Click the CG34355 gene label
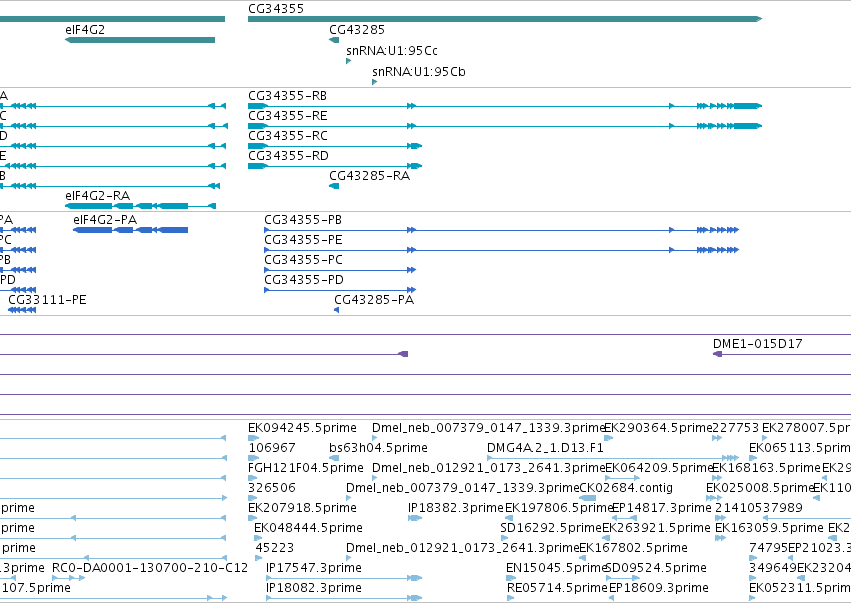851x603 pixels. 276,9
